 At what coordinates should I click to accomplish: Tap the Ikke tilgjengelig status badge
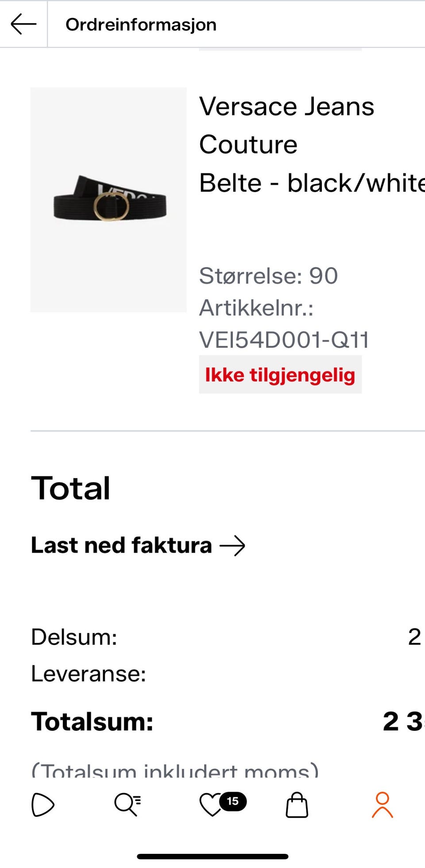pyautogui.click(x=280, y=375)
